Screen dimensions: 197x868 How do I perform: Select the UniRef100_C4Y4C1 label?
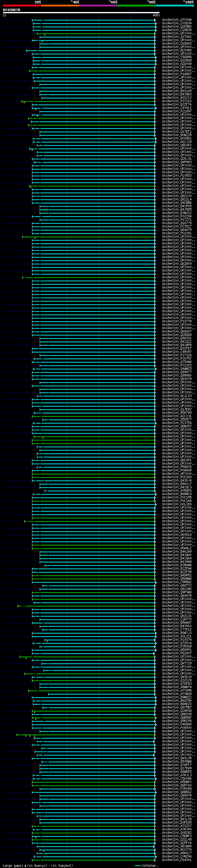pos(177,108)
